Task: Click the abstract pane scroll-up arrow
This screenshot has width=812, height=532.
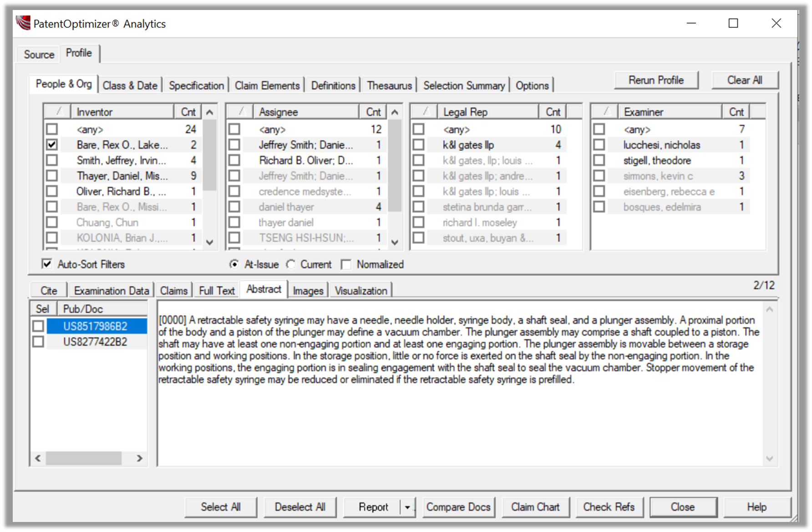Action: tap(770, 309)
